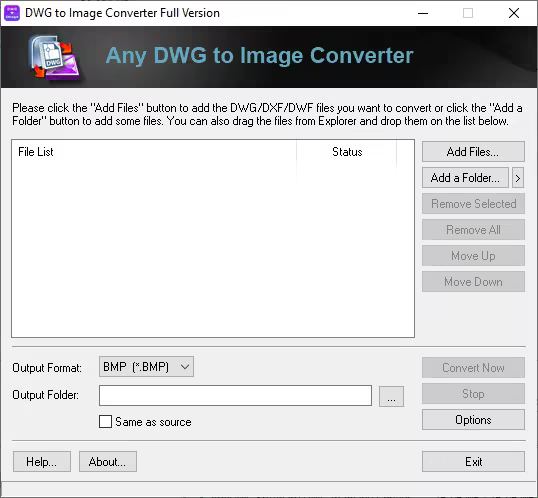Click the DWG to Image app icon in title bar
Screen dimensions: 538x498
point(12,13)
